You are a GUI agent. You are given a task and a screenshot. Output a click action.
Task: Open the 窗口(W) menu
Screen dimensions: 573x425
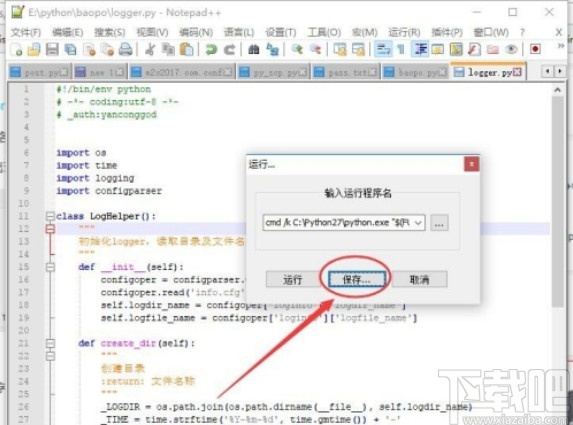491,33
